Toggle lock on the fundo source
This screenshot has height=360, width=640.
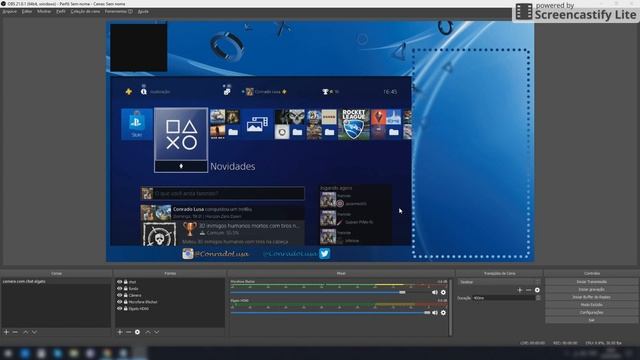[x=126, y=289]
